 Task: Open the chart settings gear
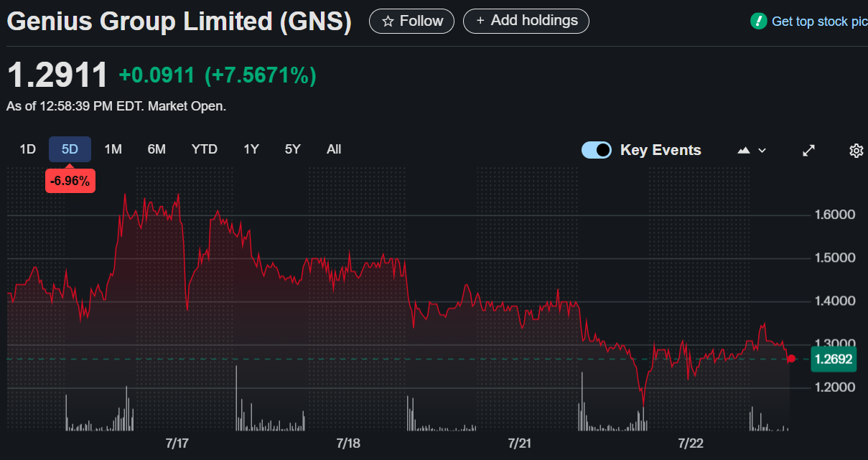[x=856, y=150]
